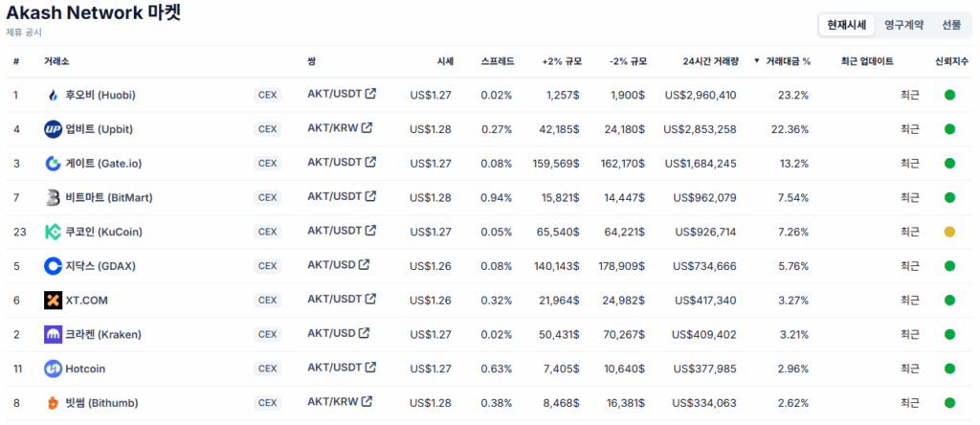This screenshot has width=980, height=425.
Task: Click the Hotcoin logo icon
Action: click(54, 369)
